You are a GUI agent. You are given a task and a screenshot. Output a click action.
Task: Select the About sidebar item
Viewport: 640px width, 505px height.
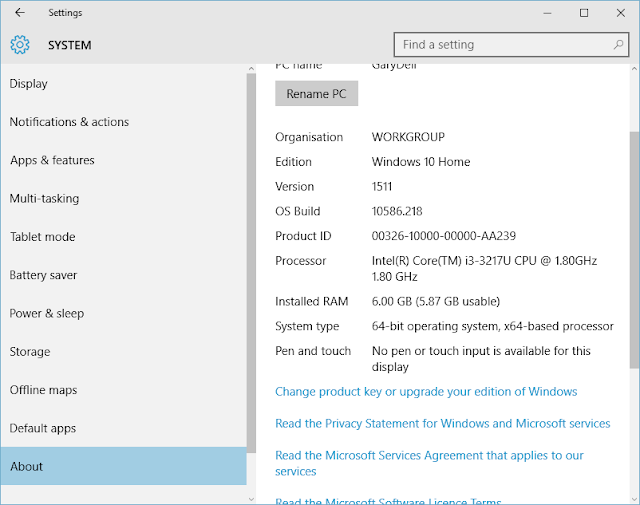click(27, 466)
